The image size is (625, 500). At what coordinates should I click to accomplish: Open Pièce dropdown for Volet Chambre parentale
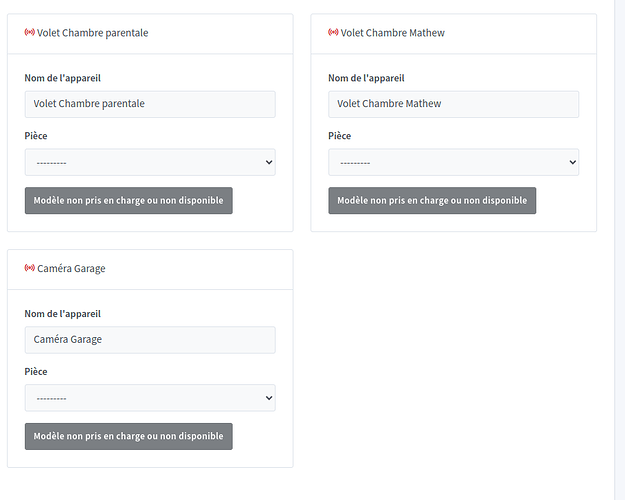click(150, 162)
